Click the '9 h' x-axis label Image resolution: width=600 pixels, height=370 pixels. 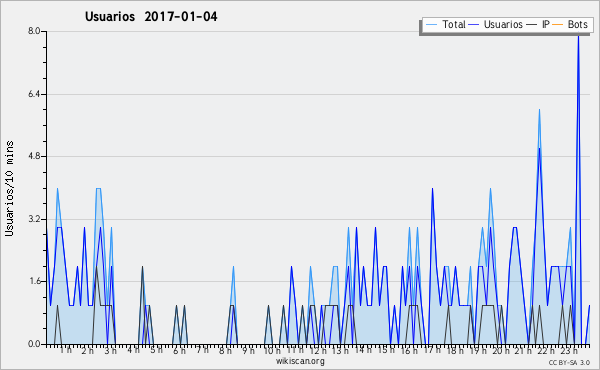pos(248,350)
